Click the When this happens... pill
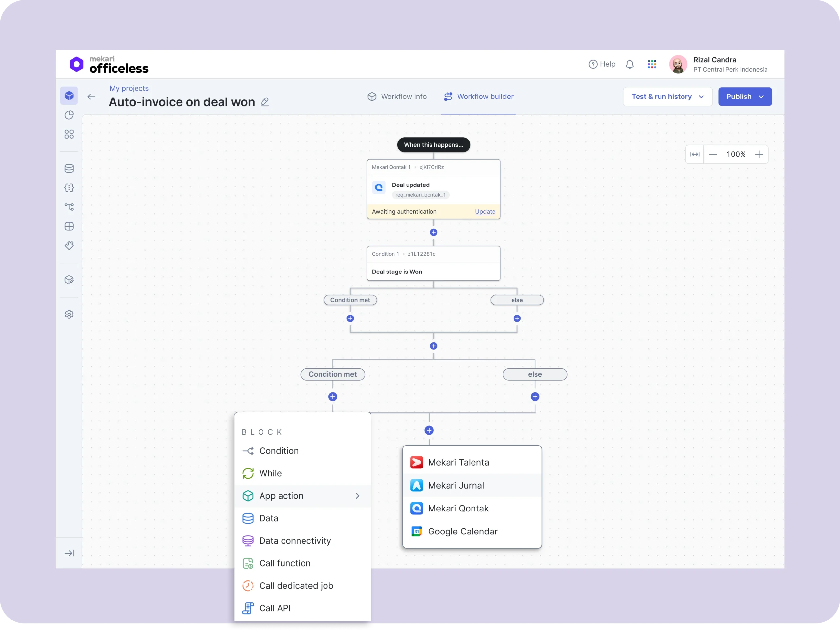The height and width of the screenshot is (631, 840). click(x=434, y=145)
